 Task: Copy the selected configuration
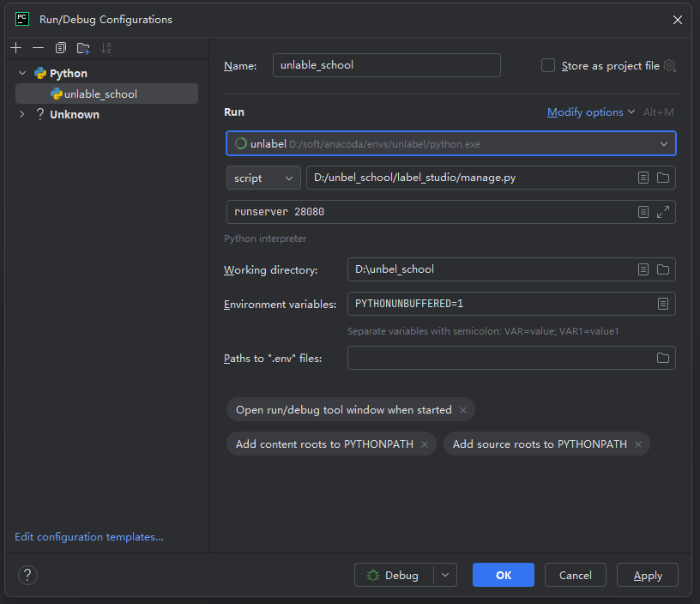click(x=61, y=48)
